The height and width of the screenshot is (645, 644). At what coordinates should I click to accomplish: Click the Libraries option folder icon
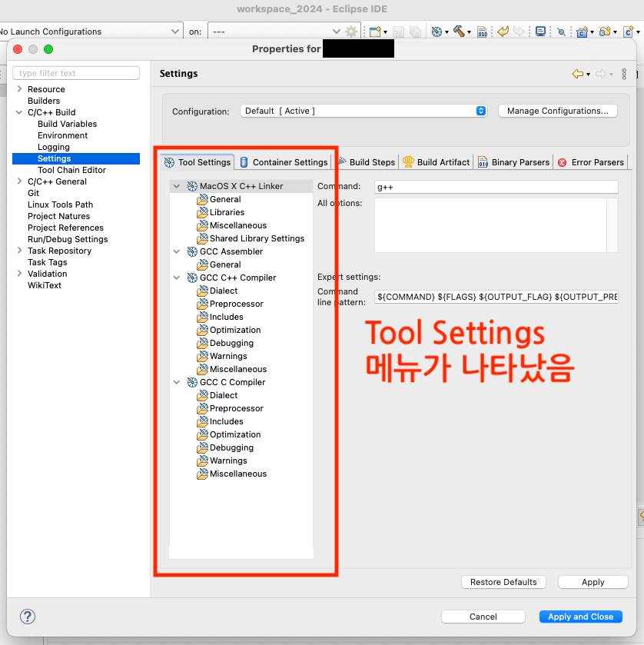point(202,212)
